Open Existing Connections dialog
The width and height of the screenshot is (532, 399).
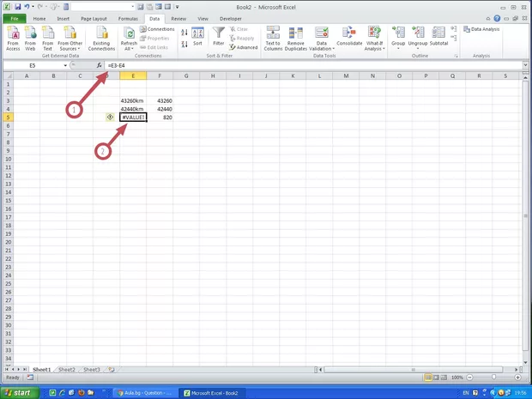101,39
